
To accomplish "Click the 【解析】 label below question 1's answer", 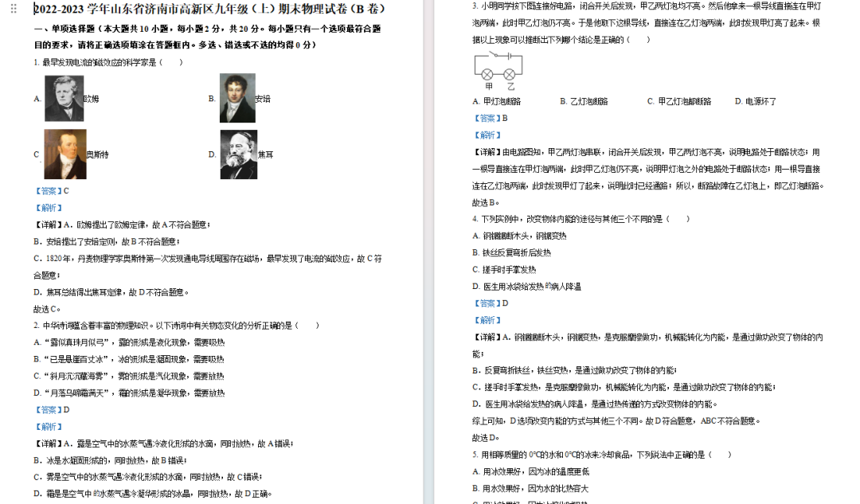I will pos(49,208).
